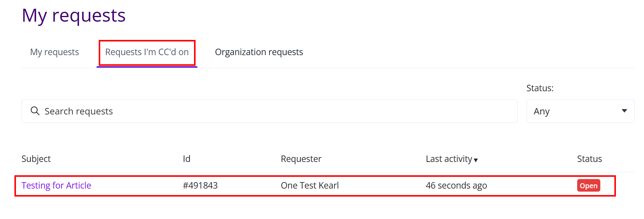Open the Testing for Article request
The width and height of the screenshot is (644, 219).
pyautogui.click(x=56, y=186)
